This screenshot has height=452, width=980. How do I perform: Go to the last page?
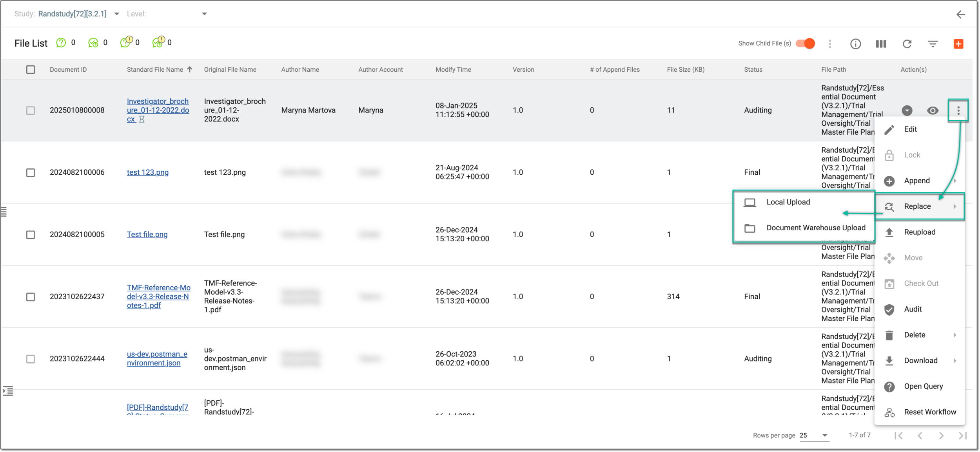(962, 436)
